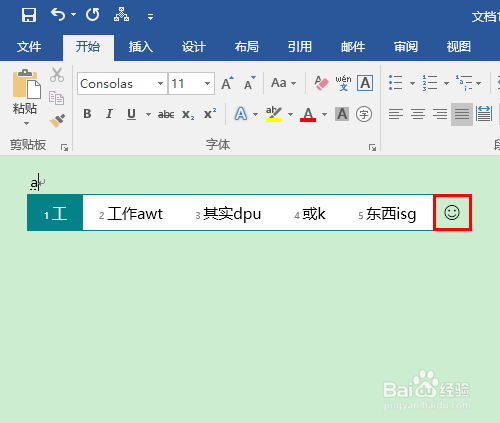Open underline style dropdown arrow
The height and width of the screenshot is (423, 500).
pos(148,114)
